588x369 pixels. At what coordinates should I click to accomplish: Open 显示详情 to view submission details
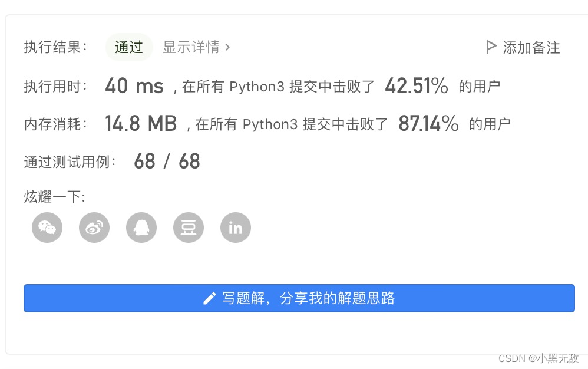click(191, 47)
